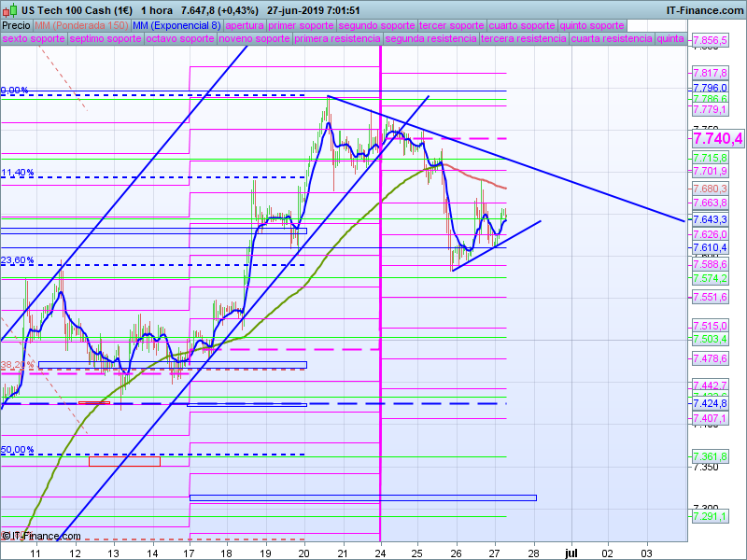Click the large 7.740,4 price label
Screen dimensions: 747x560
(x=717, y=138)
